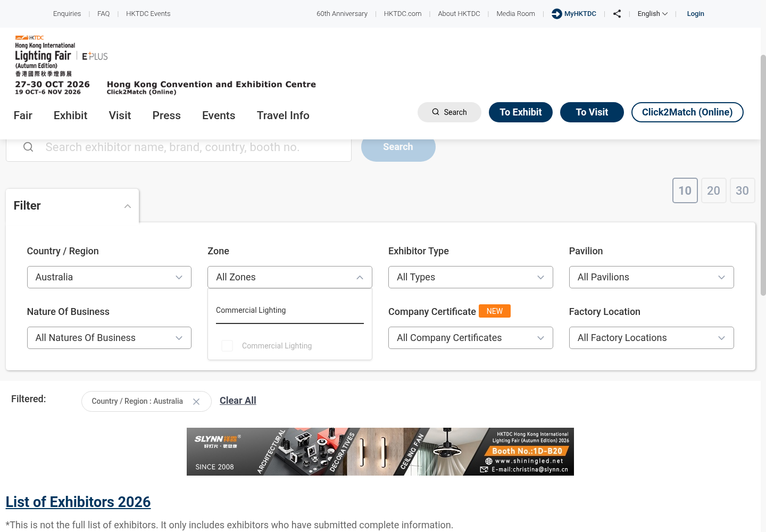Click the magnifier icon in exhibitor search
This screenshot has height=532, width=766.
click(x=28, y=147)
